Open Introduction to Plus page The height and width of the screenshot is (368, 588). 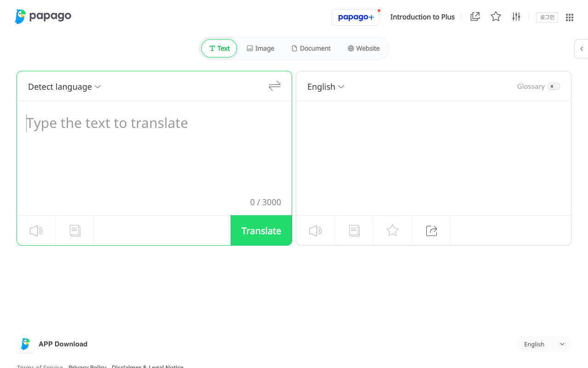click(422, 17)
